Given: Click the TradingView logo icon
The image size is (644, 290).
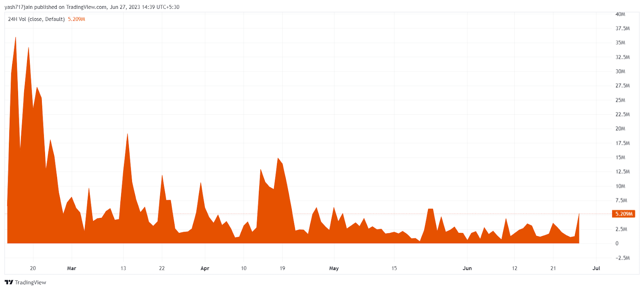Looking at the screenshot, I should tap(9, 282).
